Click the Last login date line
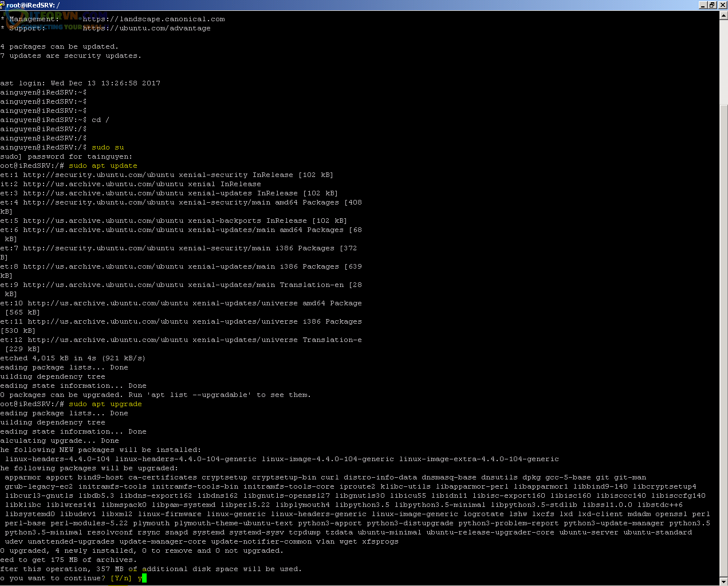The image size is (728, 586). click(x=80, y=83)
